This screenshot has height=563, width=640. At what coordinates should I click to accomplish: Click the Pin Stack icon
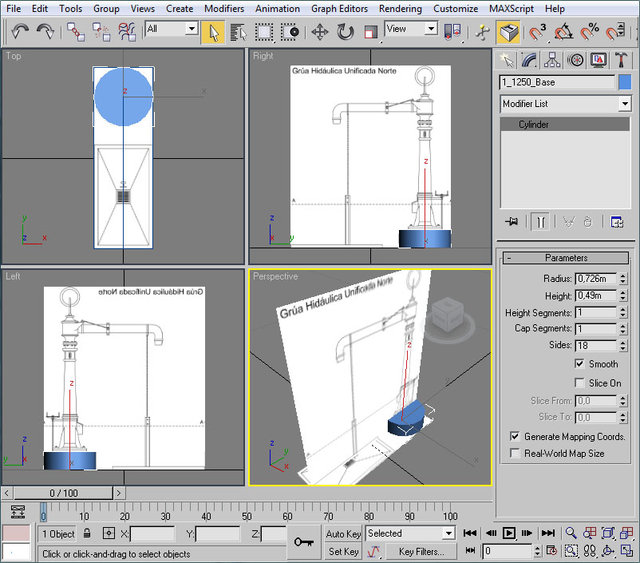coord(512,222)
